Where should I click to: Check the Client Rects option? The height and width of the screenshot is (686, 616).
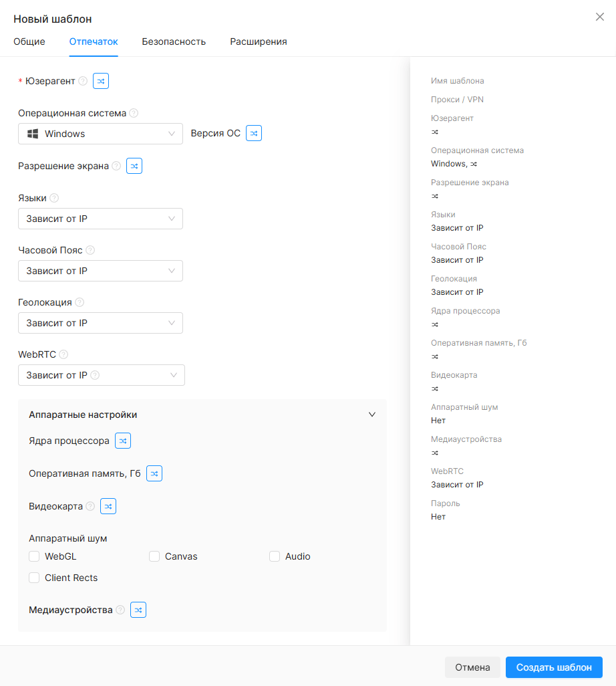(34, 578)
